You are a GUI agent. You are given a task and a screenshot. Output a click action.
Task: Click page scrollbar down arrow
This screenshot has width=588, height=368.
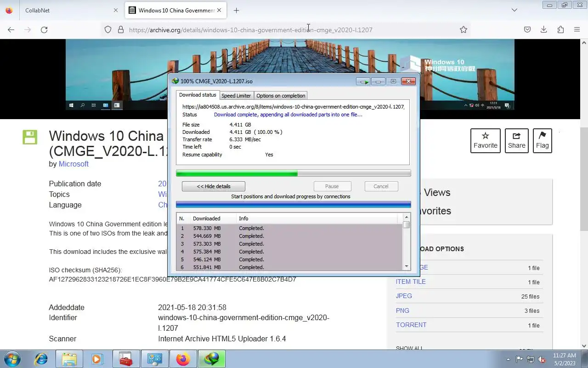(x=584, y=346)
